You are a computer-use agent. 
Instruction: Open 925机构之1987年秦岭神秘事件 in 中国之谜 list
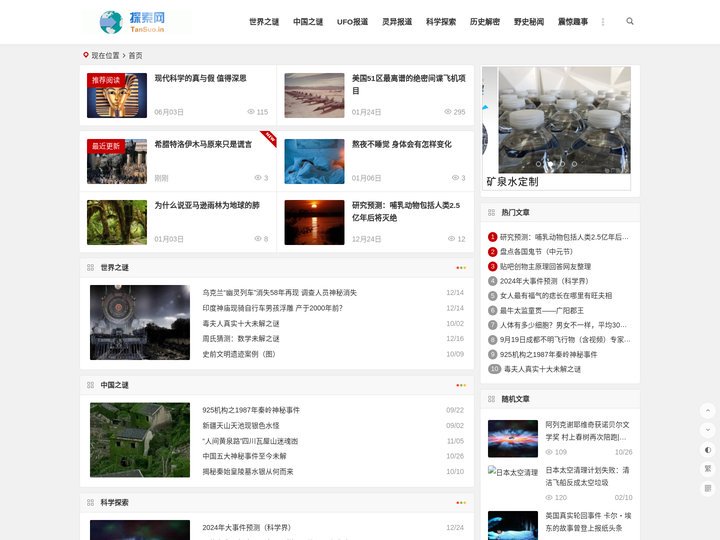251,410
